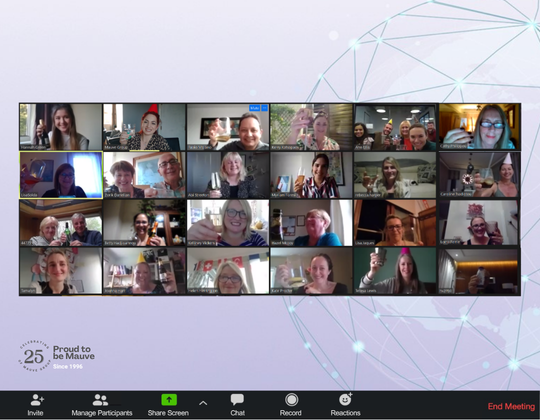Select video of woman holding large round glass
Screen dimensions: 540x420
coord(312,271)
